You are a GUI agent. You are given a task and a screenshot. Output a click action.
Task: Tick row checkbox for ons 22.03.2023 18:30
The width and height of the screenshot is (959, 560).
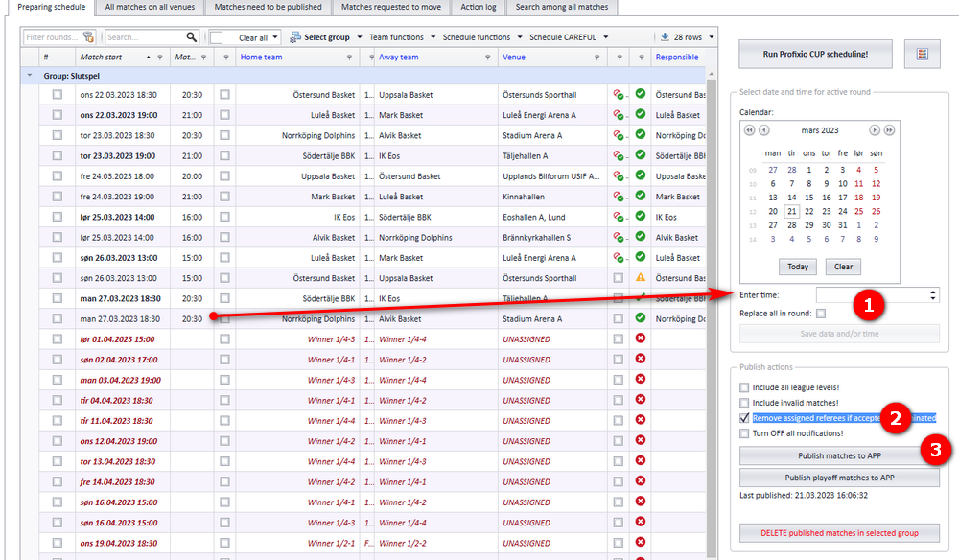click(x=58, y=95)
